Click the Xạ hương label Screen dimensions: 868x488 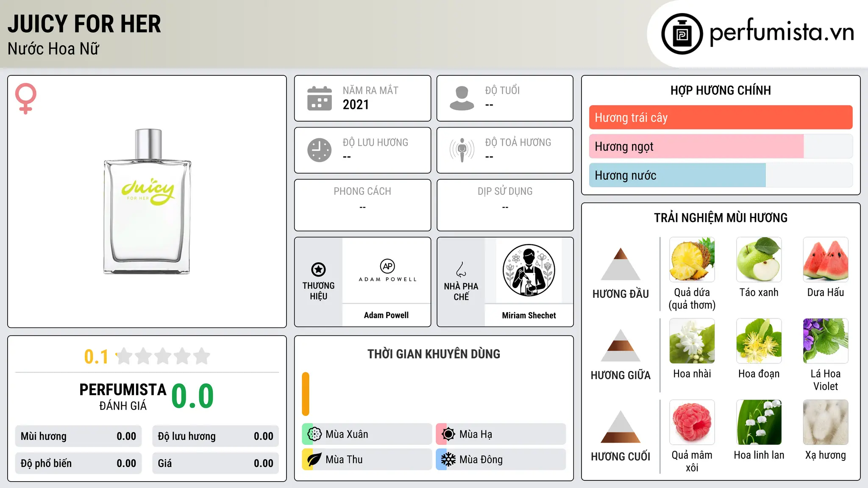pos(826,455)
